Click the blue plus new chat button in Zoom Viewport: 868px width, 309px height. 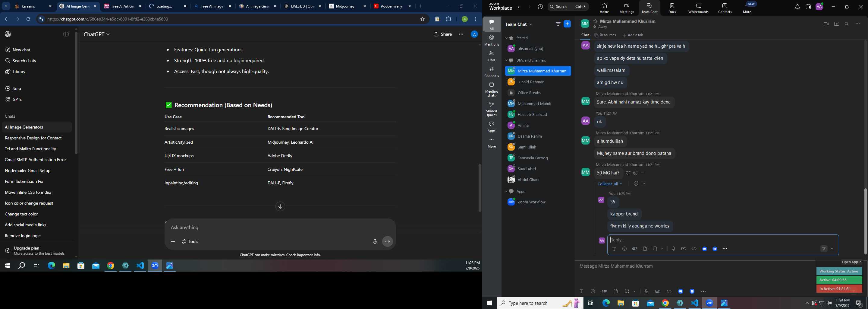point(568,24)
